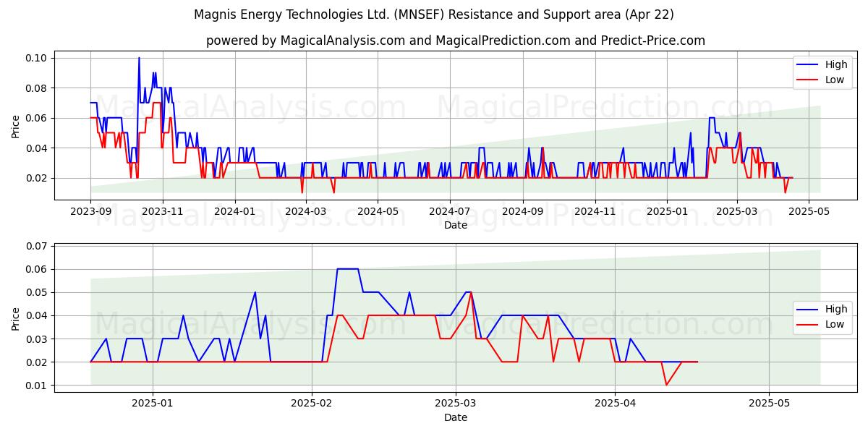Image resolution: width=868 pixels, height=434 pixels.
Task: Click the 'powered by MagicalAnalysis.com' subtitle
Action: tap(456, 41)
